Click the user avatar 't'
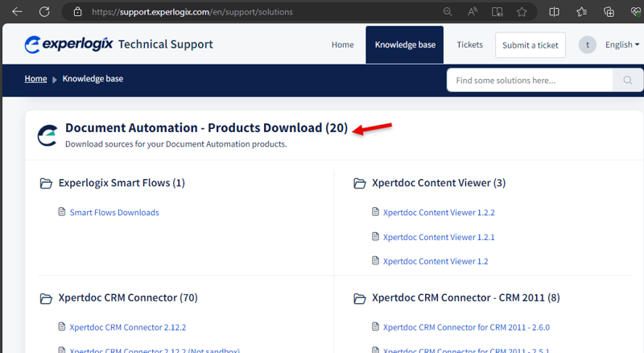This screenshot has height=353, width=644. tap(588, 45)
